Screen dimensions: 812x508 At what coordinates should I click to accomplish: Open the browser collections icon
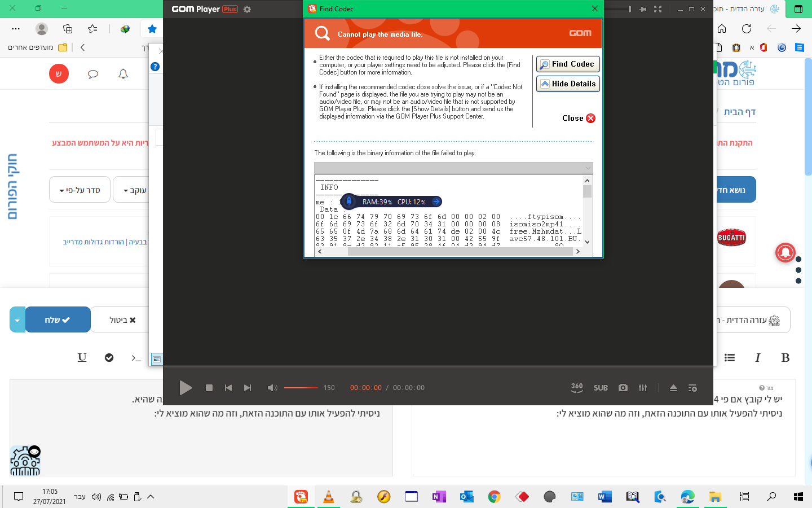coord(68,28)
